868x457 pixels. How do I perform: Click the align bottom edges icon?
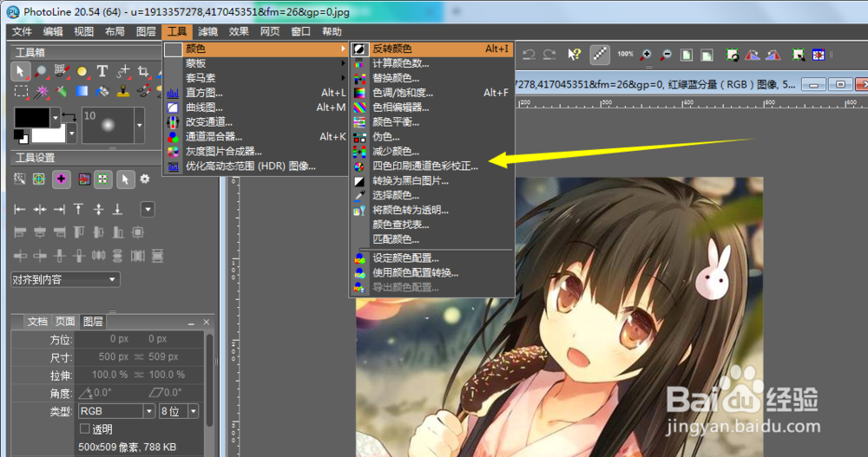117,209
